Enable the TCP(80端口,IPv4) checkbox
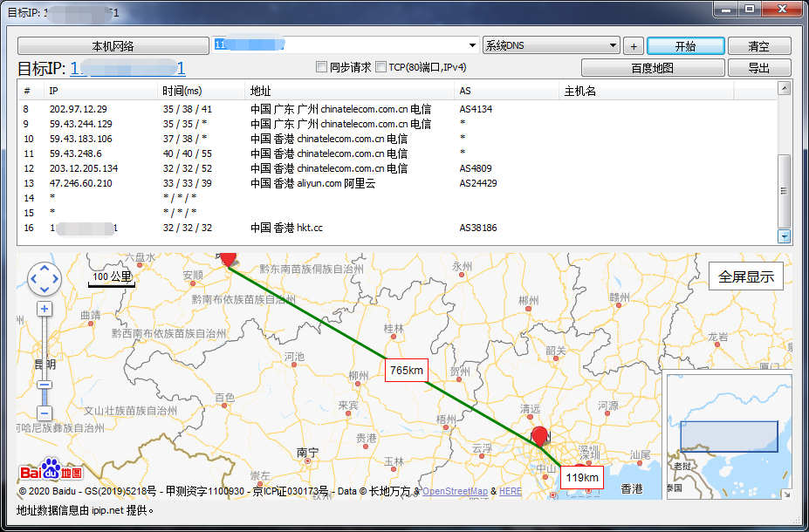The width and height of the screenshot is (809, 532). point(381,67)
